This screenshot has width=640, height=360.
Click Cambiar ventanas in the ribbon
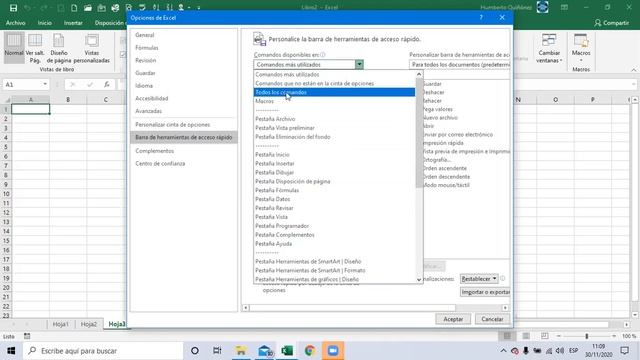tap(549, 48)
